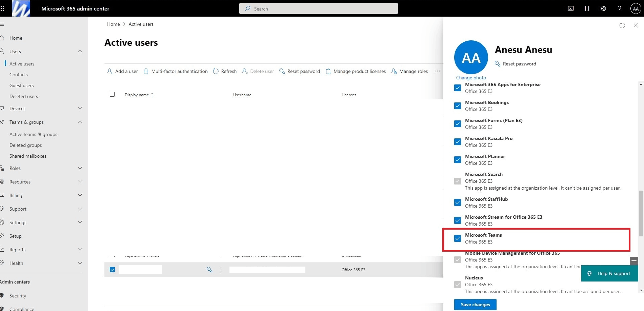Uncheck Microsoft Forms (Plan E3)
Image resolution: width=644 pixels, height=311 pixels.
tap(458, 124)
